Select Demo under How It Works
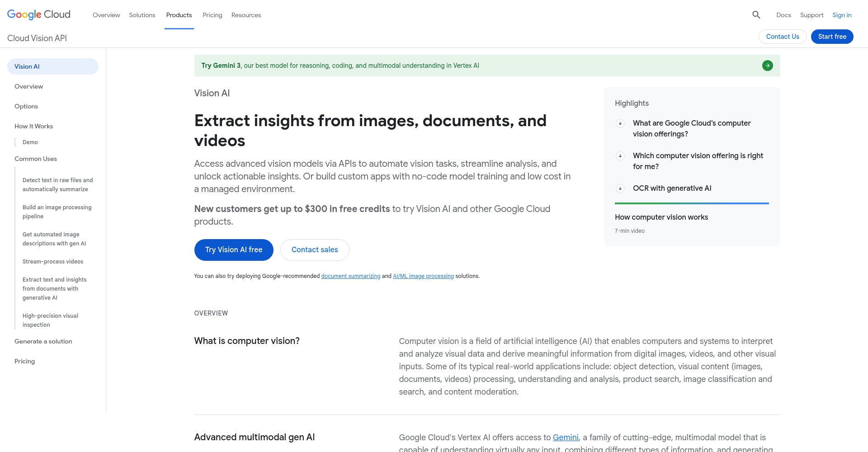The image size is (868, 452). click(x=30, y=142)
